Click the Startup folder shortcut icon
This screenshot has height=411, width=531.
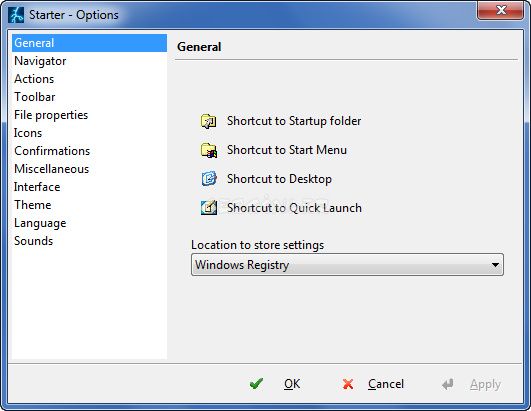coord(209,121)
